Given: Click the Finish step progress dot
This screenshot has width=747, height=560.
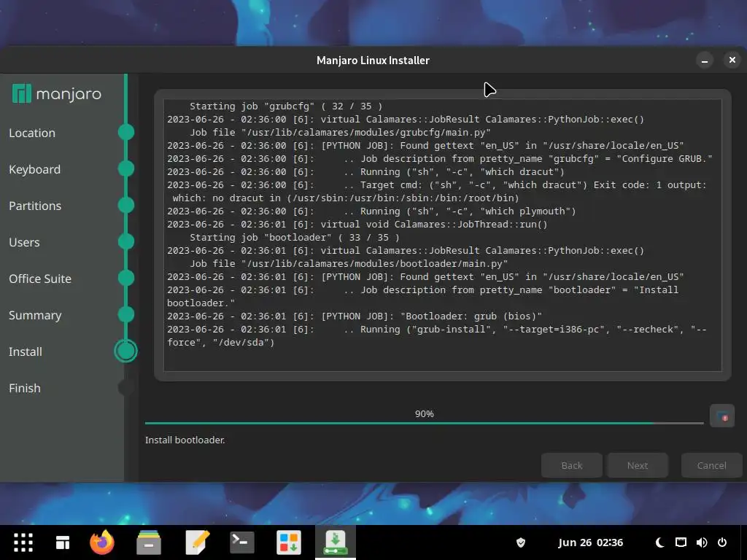Looking at the screenshot, I should coord(125,388).
